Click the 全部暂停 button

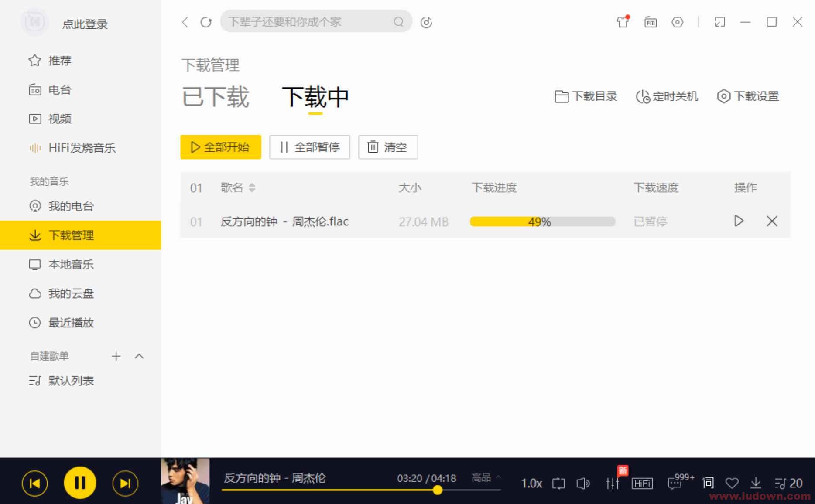click(x=310, y=147)
